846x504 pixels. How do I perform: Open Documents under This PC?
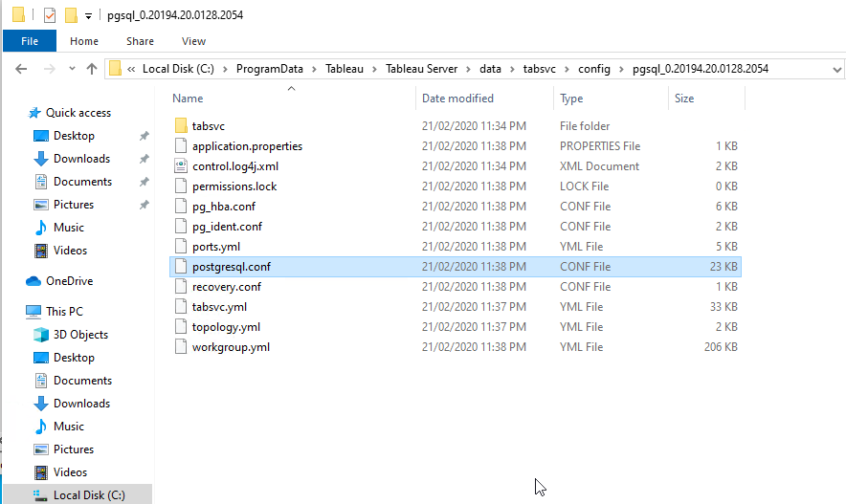[82, 381]
